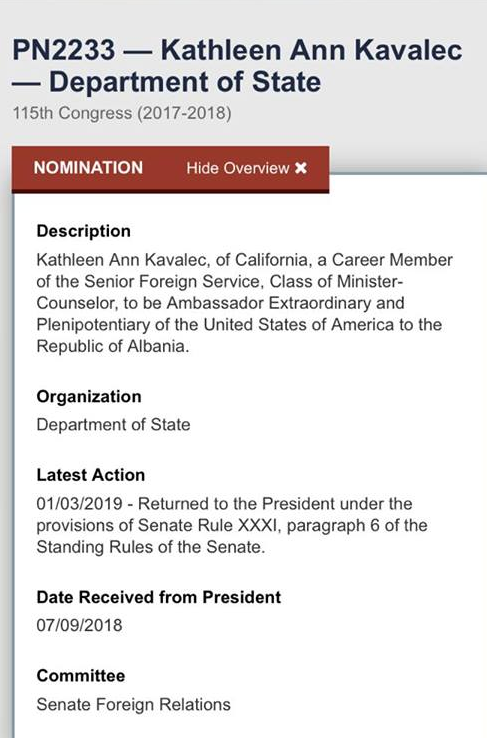Click the 01/03/2019 latest action date

80,504
